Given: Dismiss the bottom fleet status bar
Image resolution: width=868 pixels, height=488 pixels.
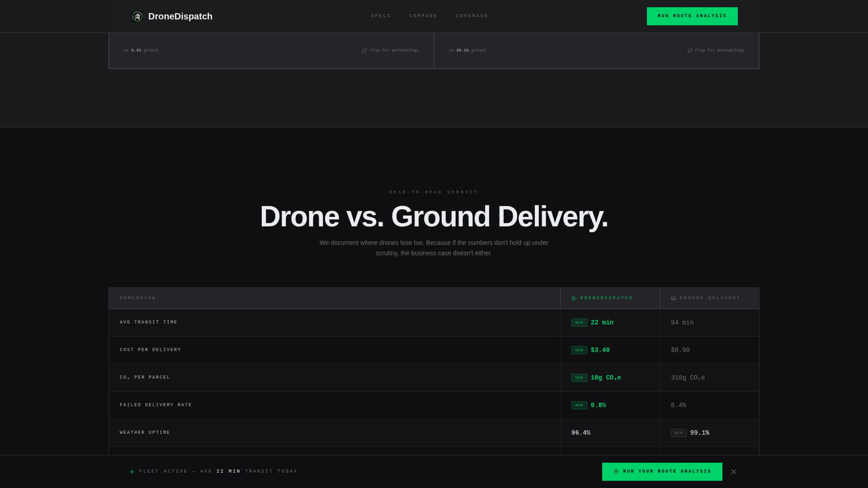Looking at the screenshot, I should point(734,472).
